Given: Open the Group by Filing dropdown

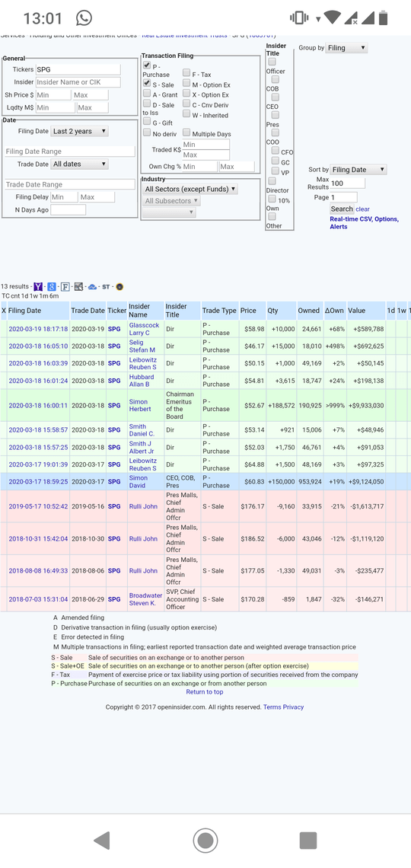Looking at the screenshot, I should point(347,48).
